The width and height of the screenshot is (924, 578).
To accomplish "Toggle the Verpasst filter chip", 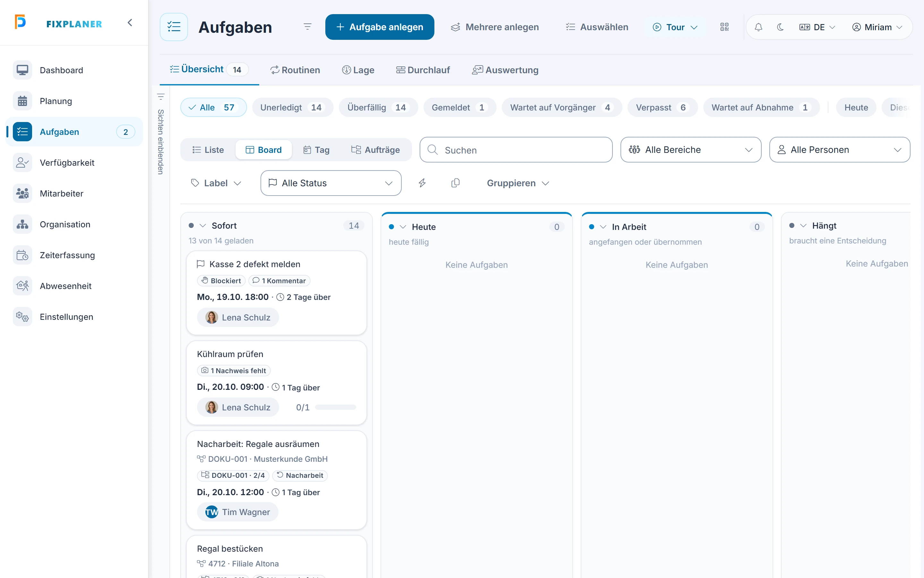I will point(663,108).
